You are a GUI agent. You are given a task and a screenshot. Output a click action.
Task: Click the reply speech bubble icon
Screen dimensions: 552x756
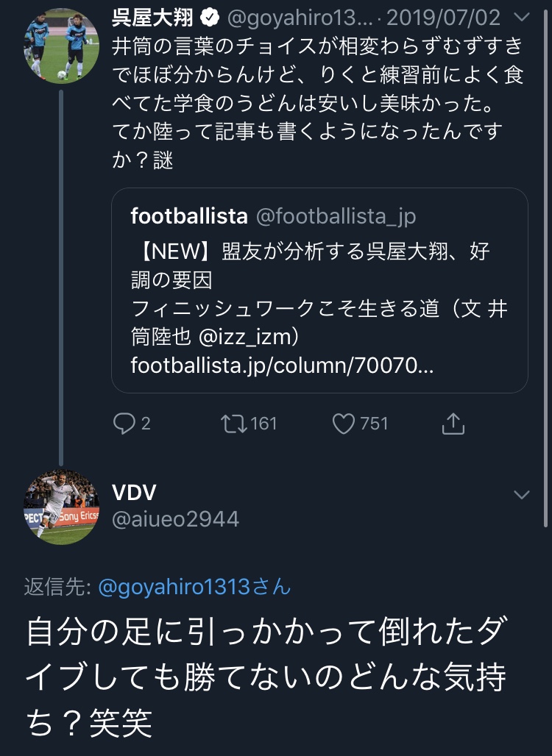pos(124,423)
